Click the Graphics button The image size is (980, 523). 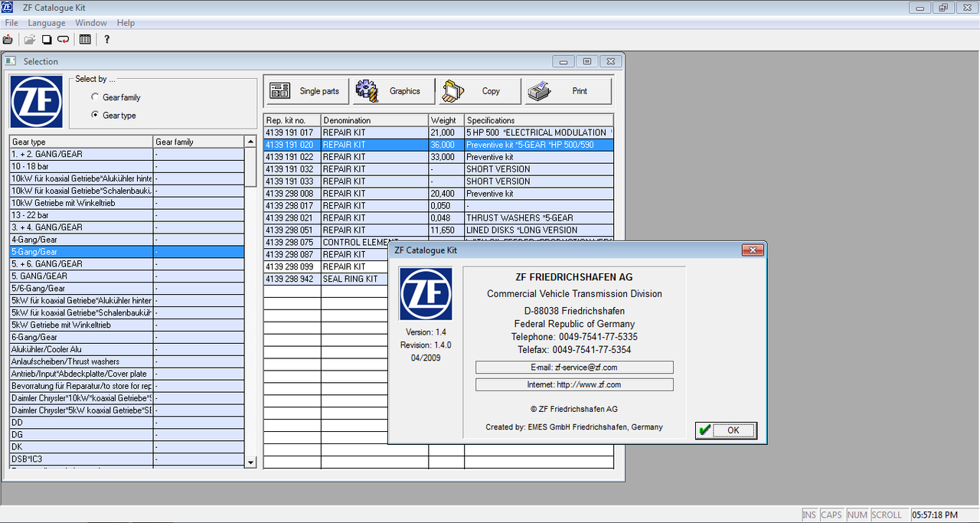tap(393, 91)
